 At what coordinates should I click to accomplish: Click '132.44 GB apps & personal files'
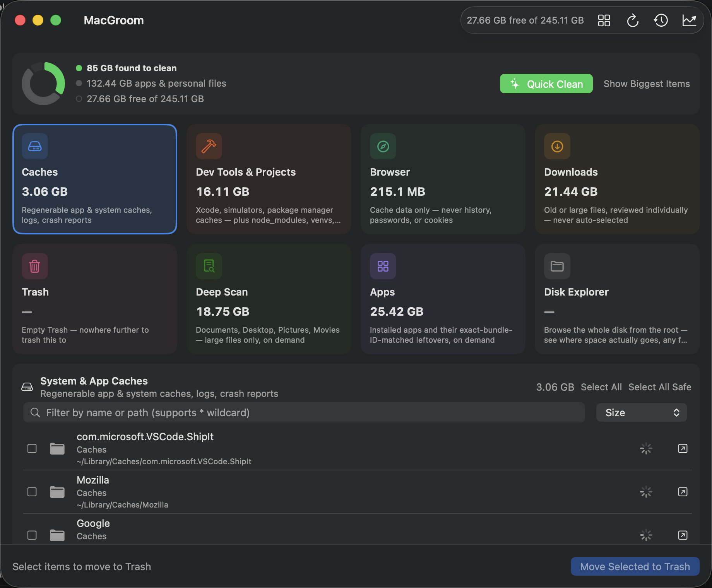coord(156,83)
